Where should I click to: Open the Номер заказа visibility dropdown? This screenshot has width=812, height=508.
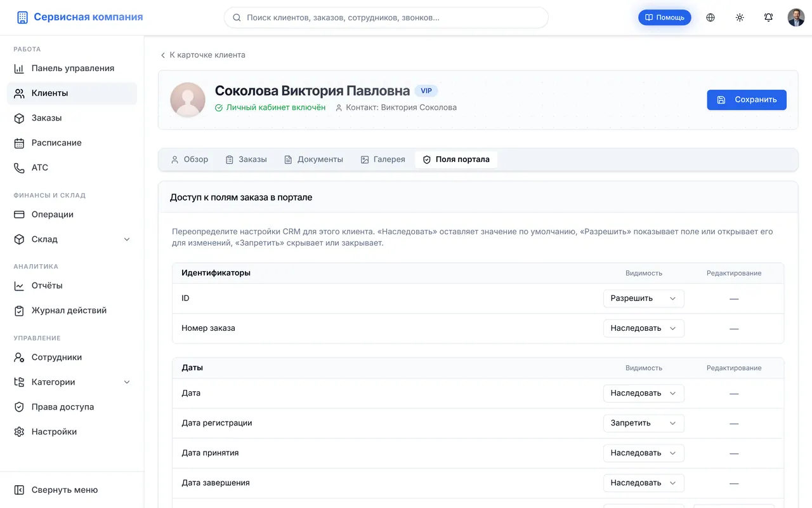tap(643, 328)
